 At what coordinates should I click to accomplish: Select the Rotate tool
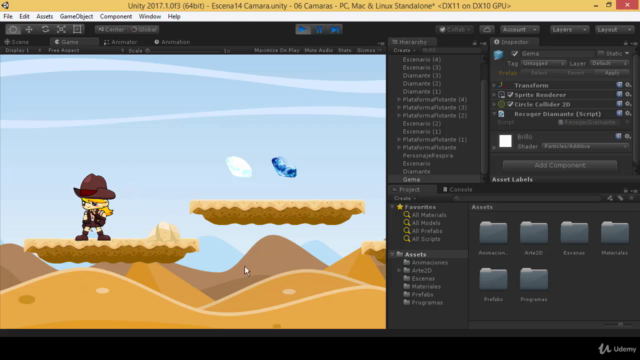pos(45,29)
